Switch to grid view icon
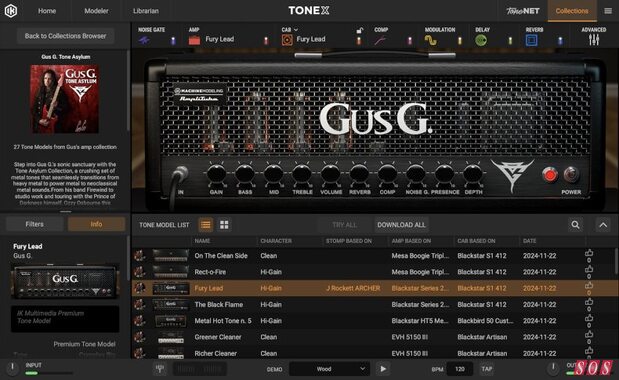 tap(224, 225)
